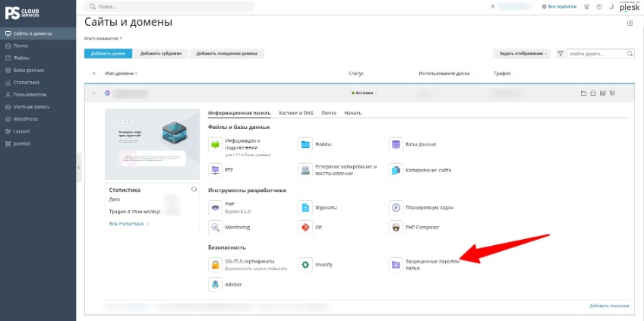
Task: Switch to Начать tab
Action: click(x=353, y=113)
